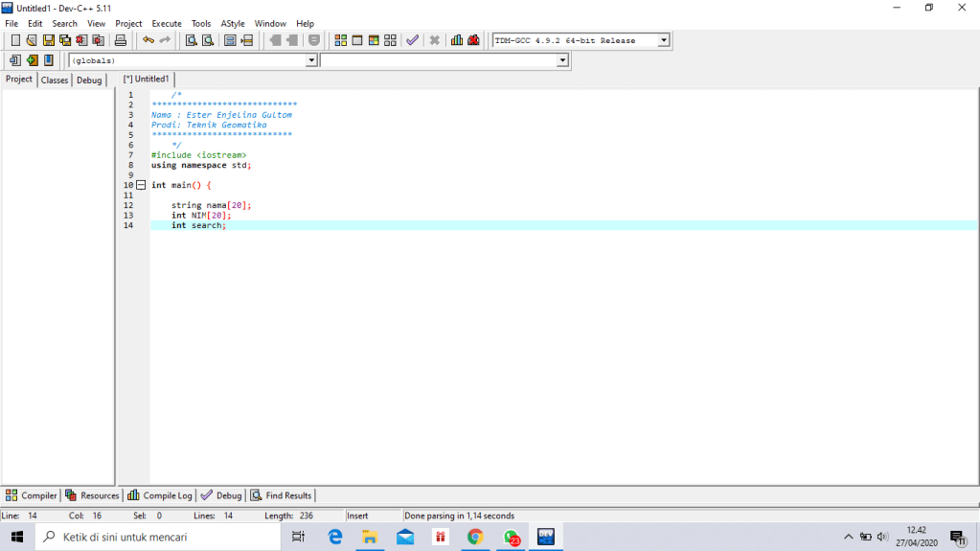Collapse the main() function fold marker

141,185
